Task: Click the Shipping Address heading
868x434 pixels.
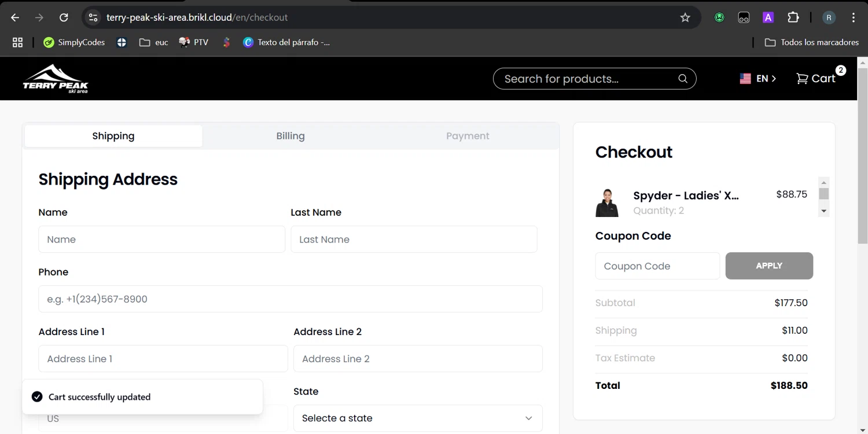Action: pos(108,179)
